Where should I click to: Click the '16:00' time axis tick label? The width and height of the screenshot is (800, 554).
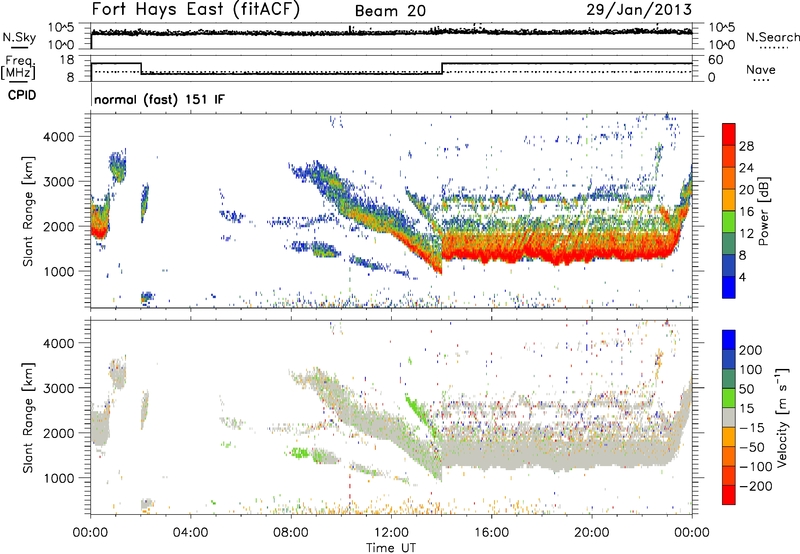pyautogui.click(x=491, y=533)
